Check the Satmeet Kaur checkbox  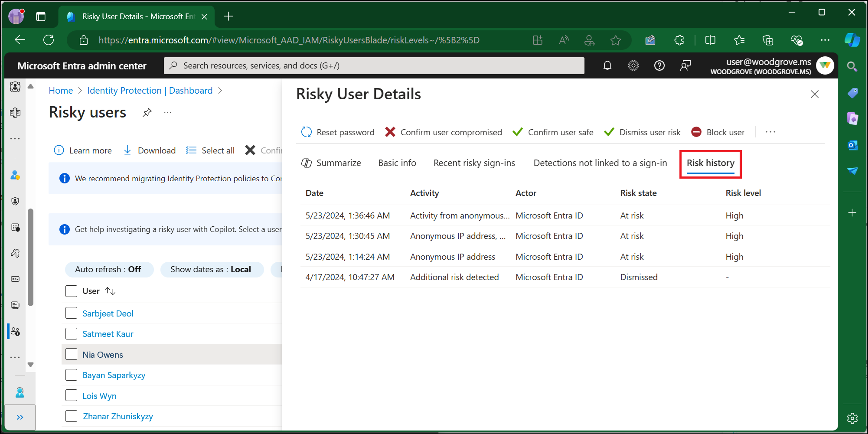(71, 334)
